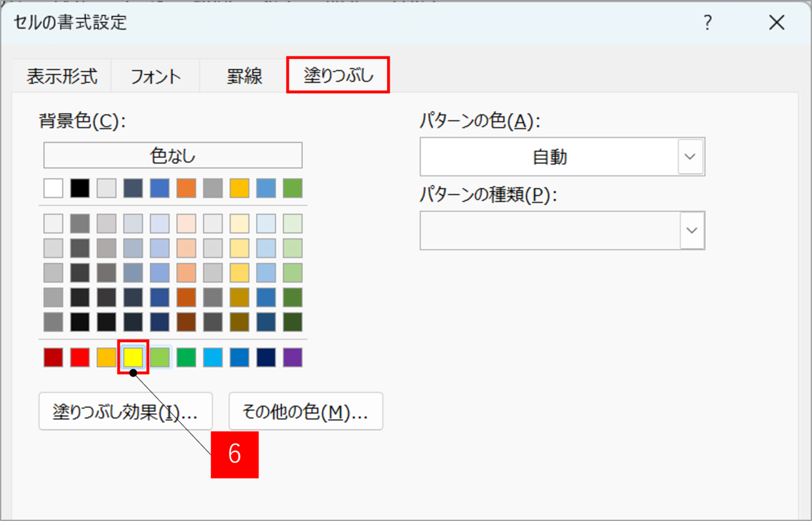Image resolution: width=812 pixels, height=521 pixels.
Task: Choose bright red in the standard colors row
Action: coord(80,357)
